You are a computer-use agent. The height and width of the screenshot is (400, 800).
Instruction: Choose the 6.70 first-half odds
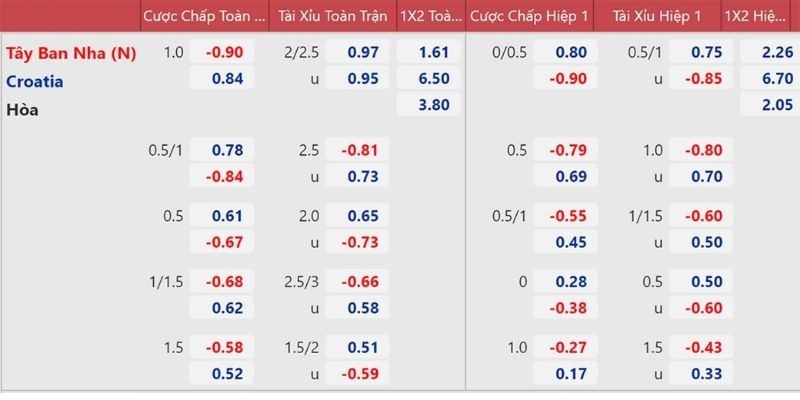click(x=768, y=78)
